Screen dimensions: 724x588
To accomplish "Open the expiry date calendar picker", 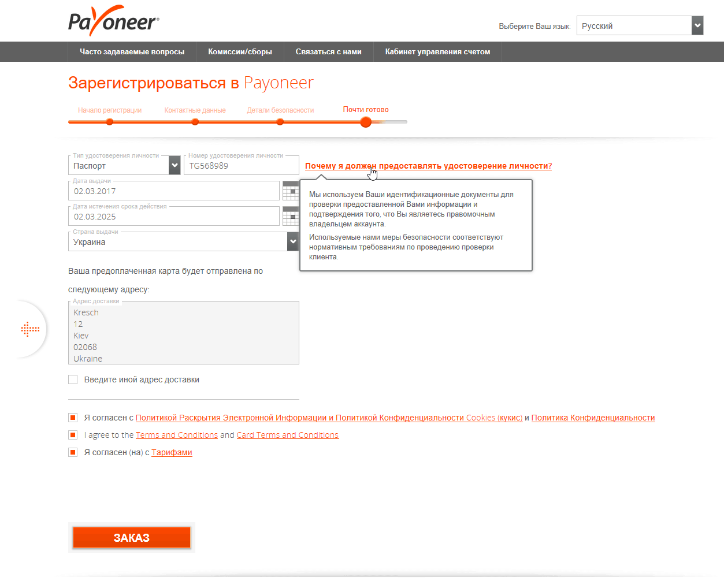I will coord(291,216).
